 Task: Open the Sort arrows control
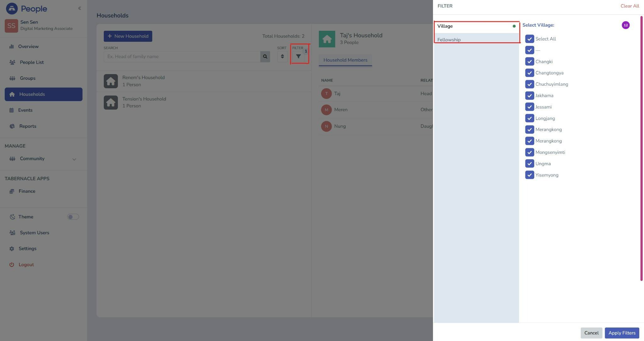click(282, 57)
